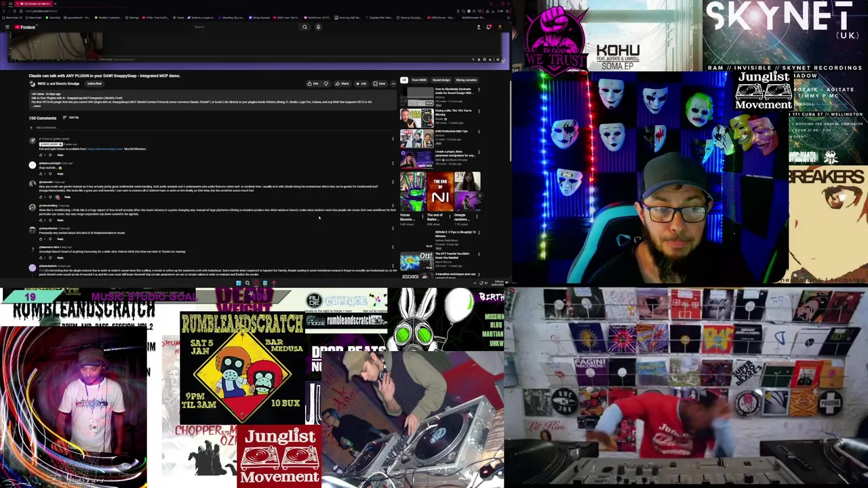Go back in the browser
The image size is (868, 488).
3,11
